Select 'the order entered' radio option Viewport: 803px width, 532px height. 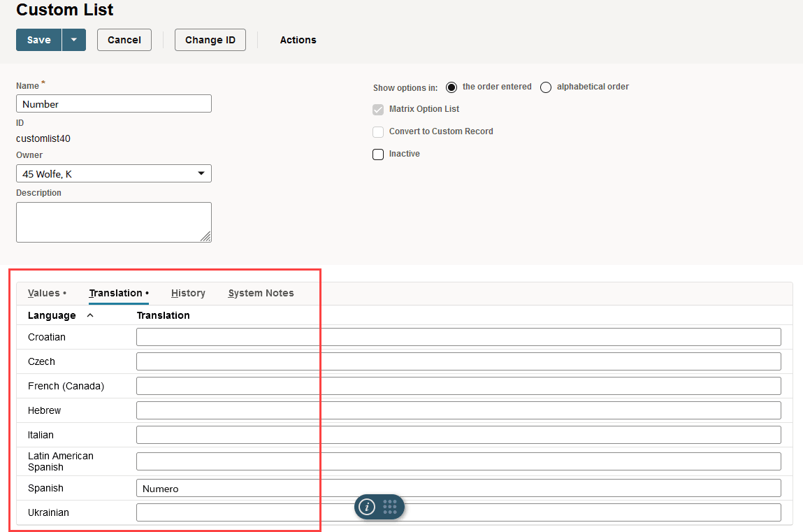[x=451, y=87]
